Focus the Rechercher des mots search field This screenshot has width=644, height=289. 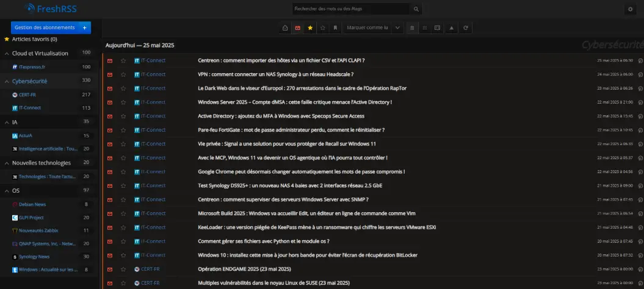pos(351,9)
